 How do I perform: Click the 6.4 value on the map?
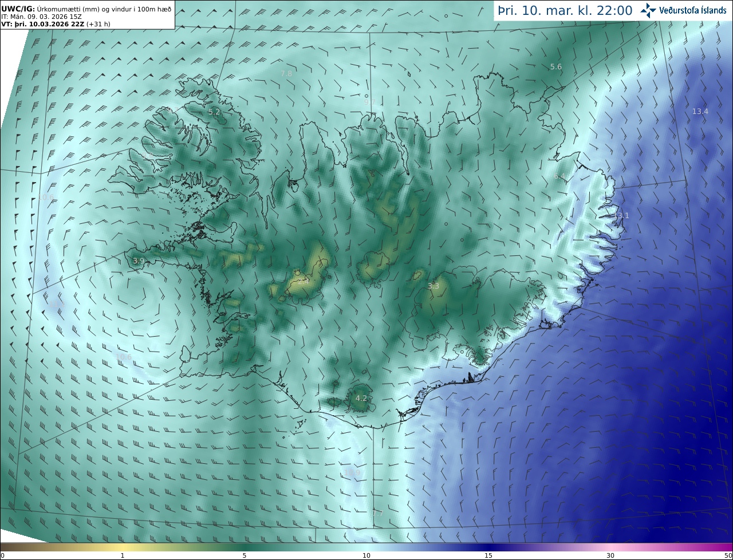point(559,176)
